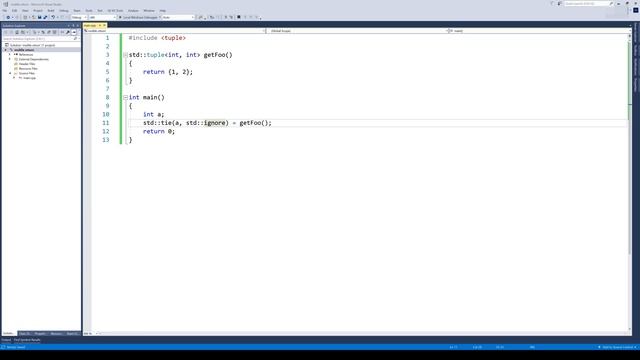Open the Window menu
This screenshot has width=640, height=360.
(149, 11)
